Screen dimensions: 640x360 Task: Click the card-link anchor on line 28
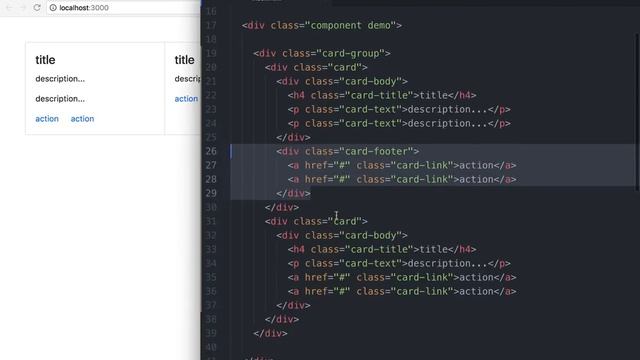pos(402,179)
